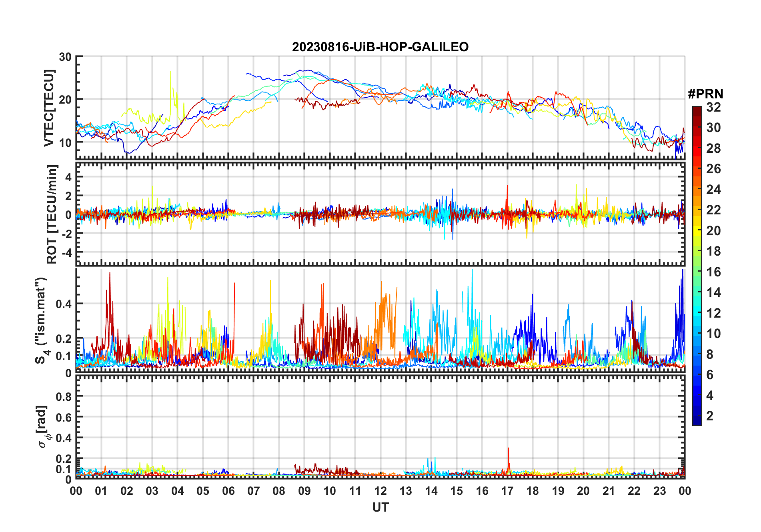
Task: Click UT axis hour label 21
Action: click(609, 491)
